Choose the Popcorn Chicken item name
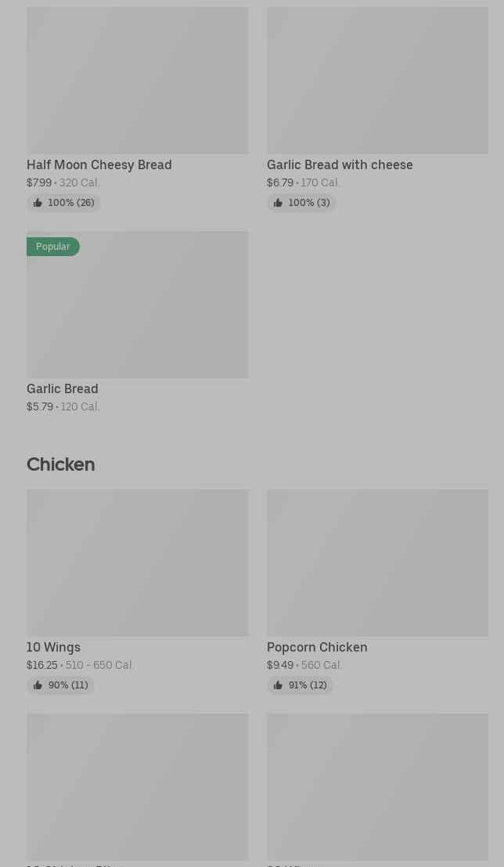The width and height of the screenshot is (504, 867). [x=317, y=647]
